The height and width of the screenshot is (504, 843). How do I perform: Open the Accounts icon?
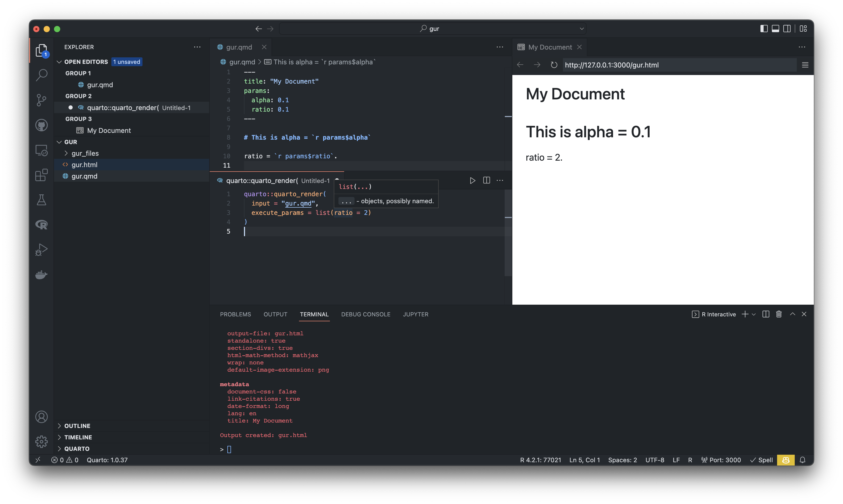[42, 417]
